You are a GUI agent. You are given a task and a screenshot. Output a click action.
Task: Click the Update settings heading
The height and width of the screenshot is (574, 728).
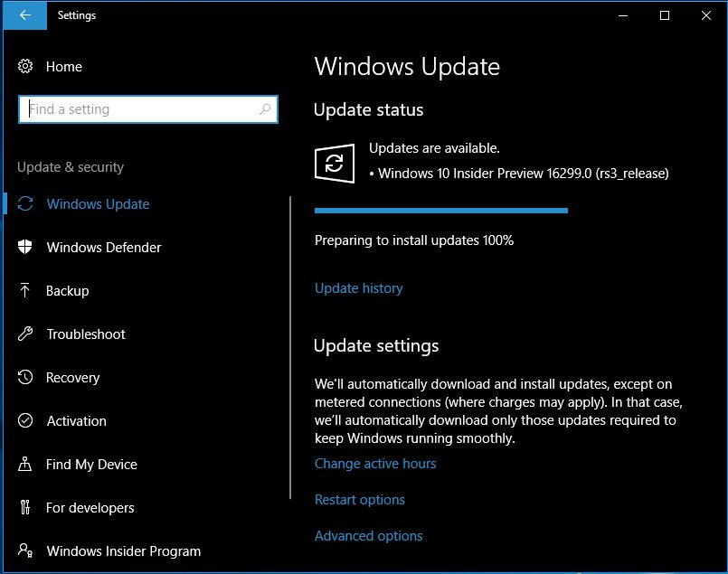(376, 346)
